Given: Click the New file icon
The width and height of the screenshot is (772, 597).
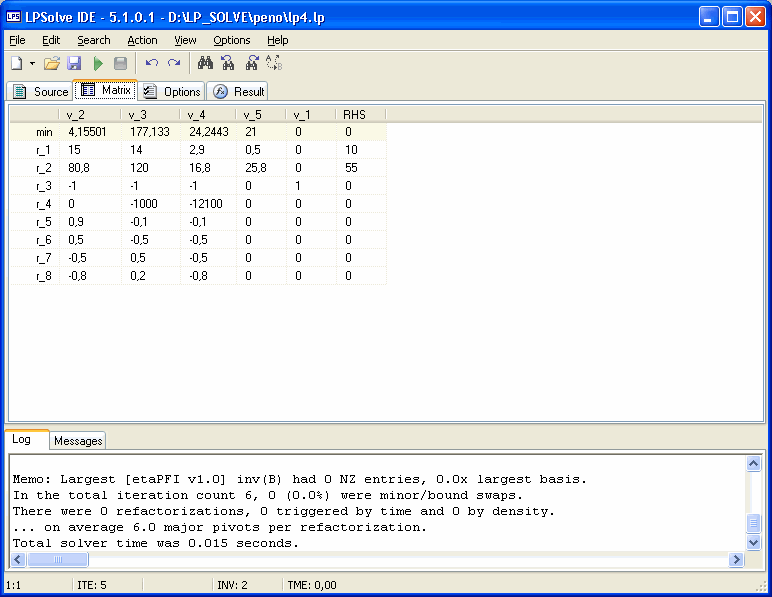Looking at the screenshot, I should pos(17,63).
